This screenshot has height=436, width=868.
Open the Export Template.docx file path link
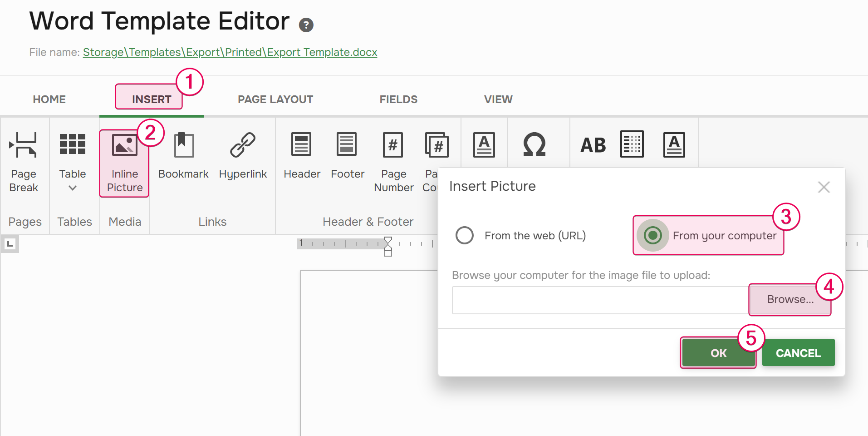230,52
